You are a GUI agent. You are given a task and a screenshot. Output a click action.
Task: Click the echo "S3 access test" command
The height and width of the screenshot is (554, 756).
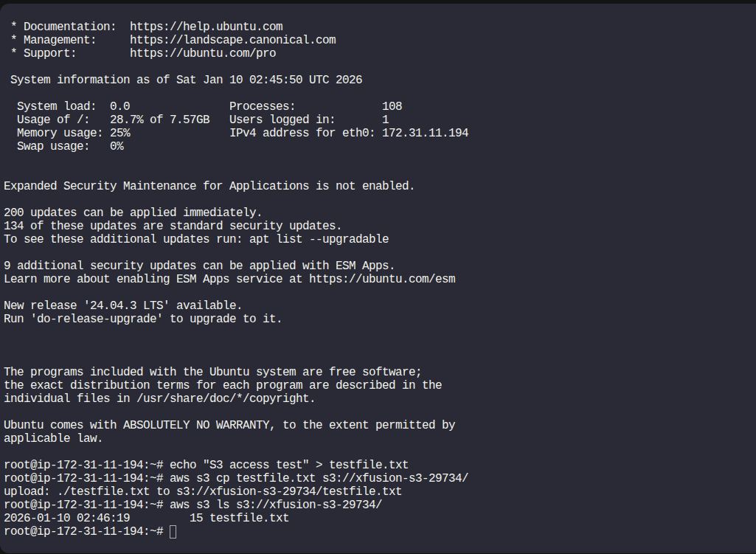289,465
